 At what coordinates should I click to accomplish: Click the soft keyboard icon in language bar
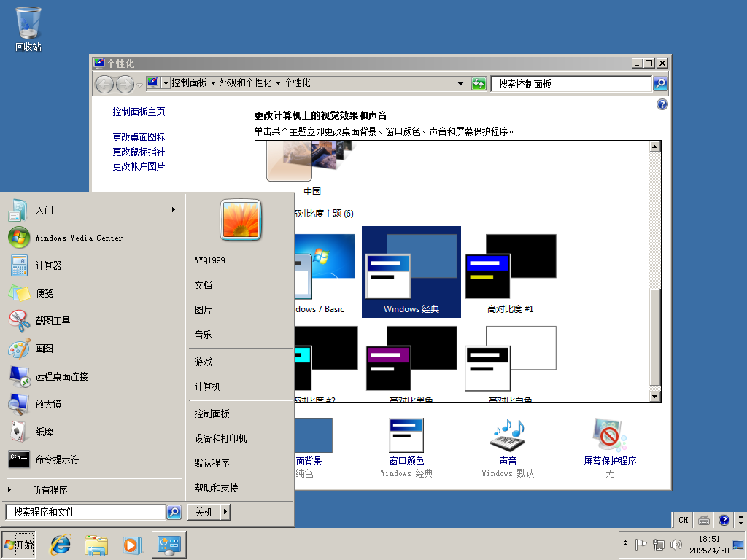(704, 520)
